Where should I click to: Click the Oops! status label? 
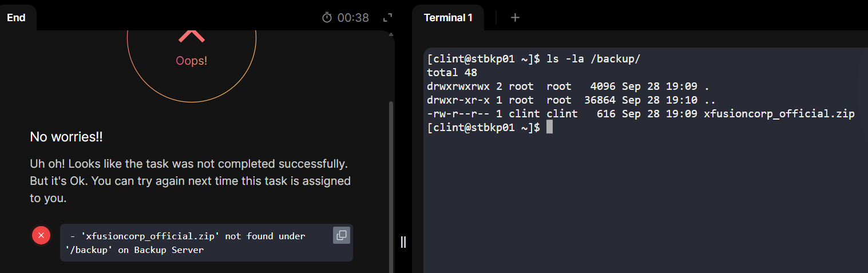click(x=192, y=61)
